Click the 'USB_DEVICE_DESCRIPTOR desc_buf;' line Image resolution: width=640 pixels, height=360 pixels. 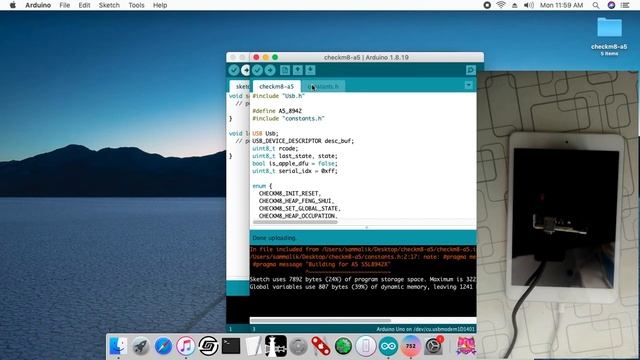[x=303, y=141]
